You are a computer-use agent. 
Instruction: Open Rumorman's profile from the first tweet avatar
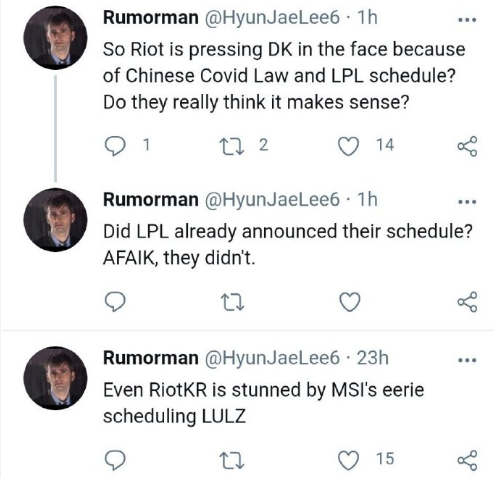(55, 38)
